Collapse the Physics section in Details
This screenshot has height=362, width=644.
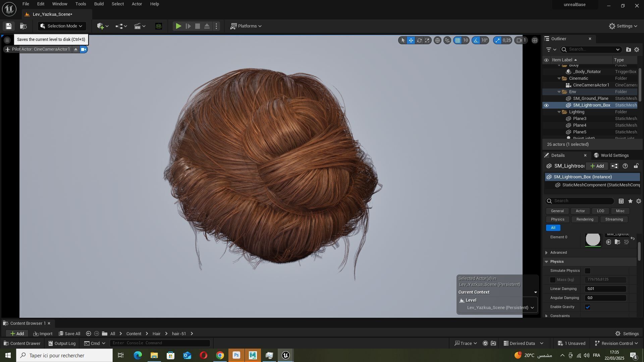point(546,262)
